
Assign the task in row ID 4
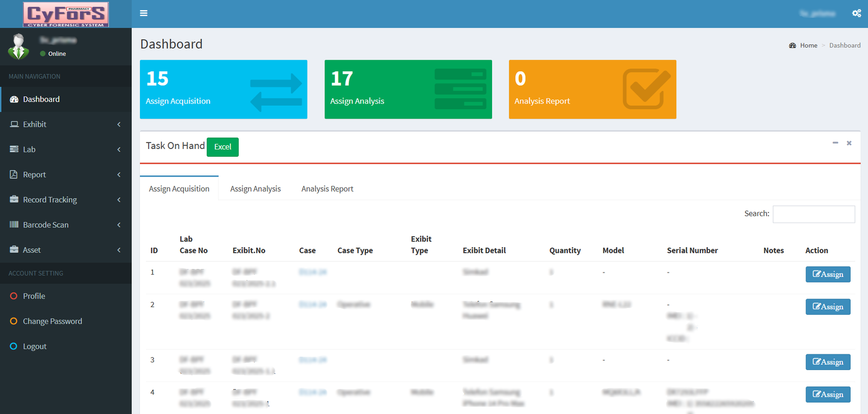coord(828,394)
